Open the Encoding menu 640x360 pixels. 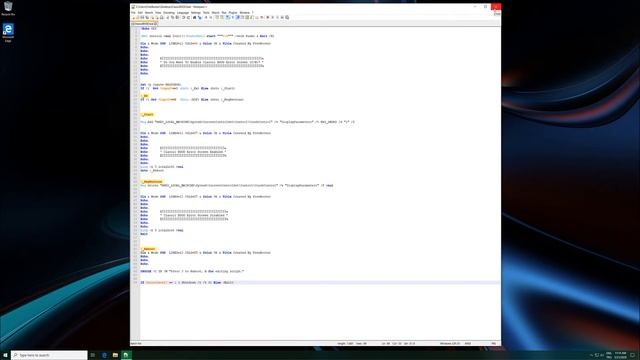169,13
